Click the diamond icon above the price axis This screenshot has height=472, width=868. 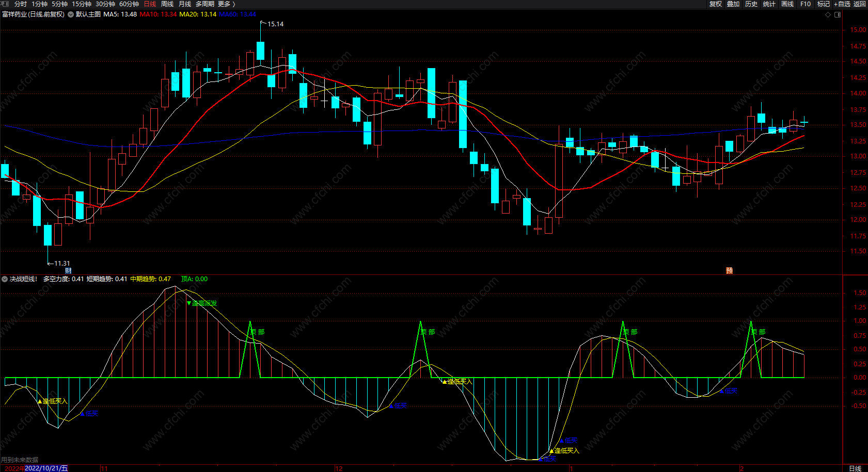pyautogui.click(x=828, y=14)
